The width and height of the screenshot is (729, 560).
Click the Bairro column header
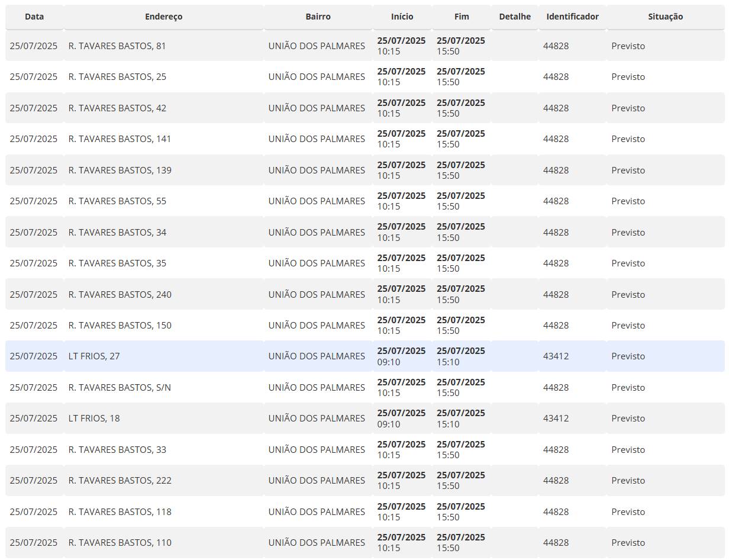(x=318, y=17)
